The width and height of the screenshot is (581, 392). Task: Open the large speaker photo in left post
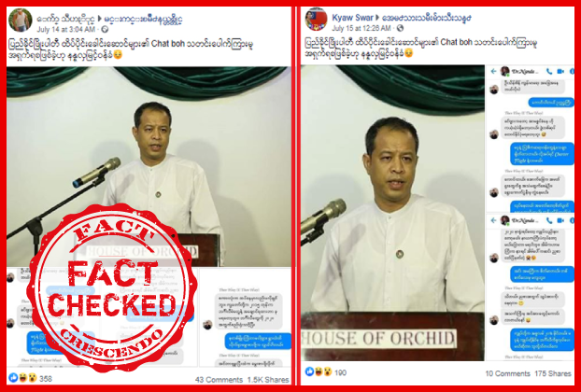tap(149, 166)
